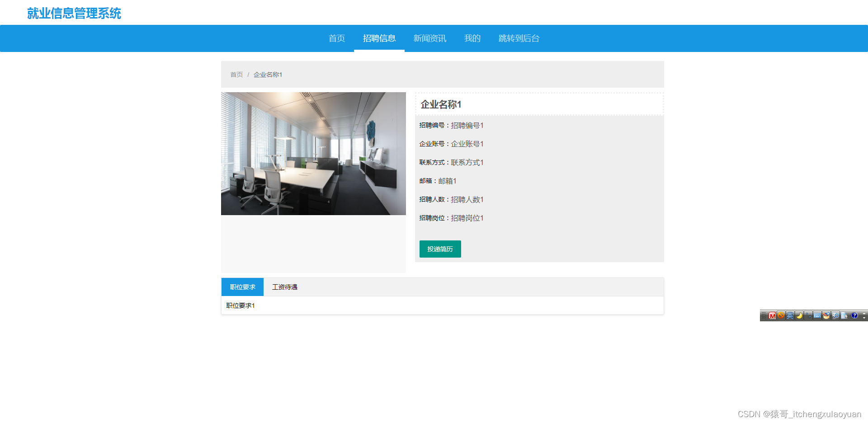Click the 企业名称1 breadcrumb item
Viewport: 868px width, 423px height.
(268, 75)
